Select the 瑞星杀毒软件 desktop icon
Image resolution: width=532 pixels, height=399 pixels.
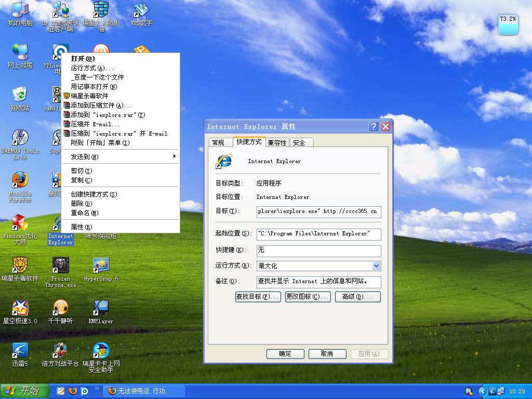tap(20, 270)
